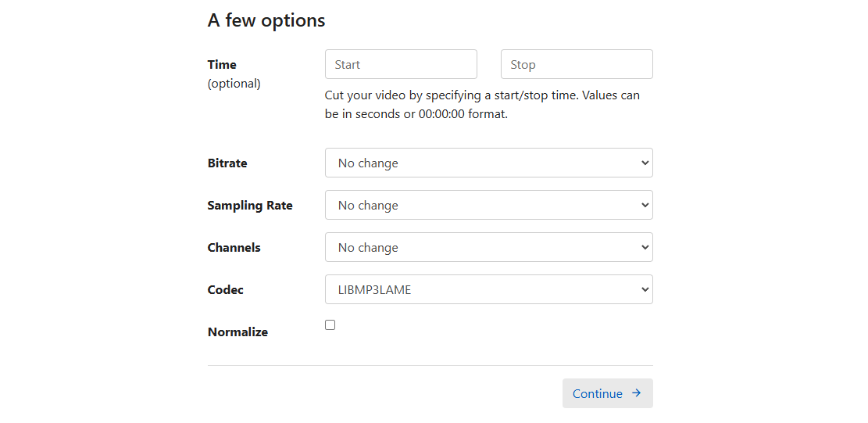868x423 pixels.
Task: Click the chevron arrow on Sampling Rate select
Action: point(645,205)
